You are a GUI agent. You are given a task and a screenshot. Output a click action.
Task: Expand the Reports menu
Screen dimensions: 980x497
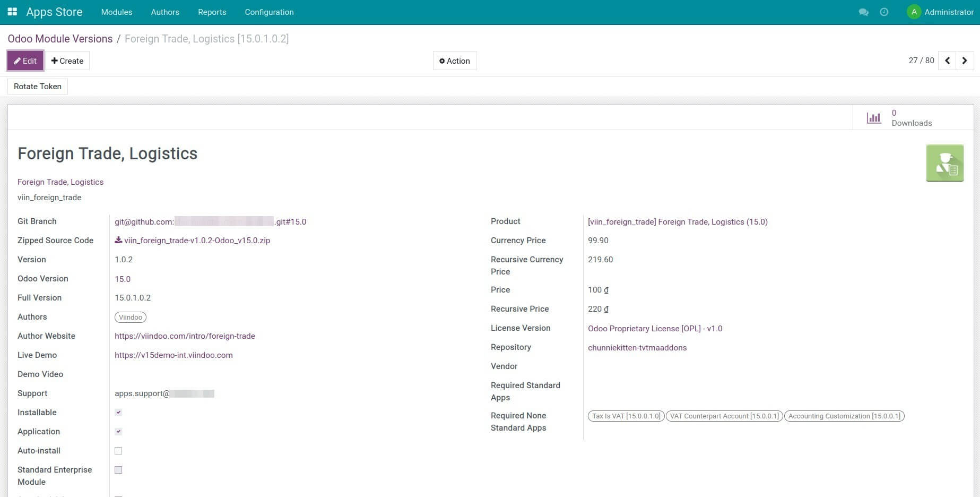[212, 12]
